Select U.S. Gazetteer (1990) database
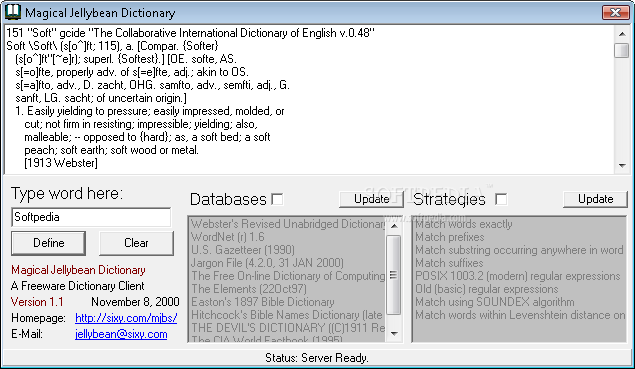Image resolution: width=635 pixels, height=369 pixels. click(x=287, y=250)
